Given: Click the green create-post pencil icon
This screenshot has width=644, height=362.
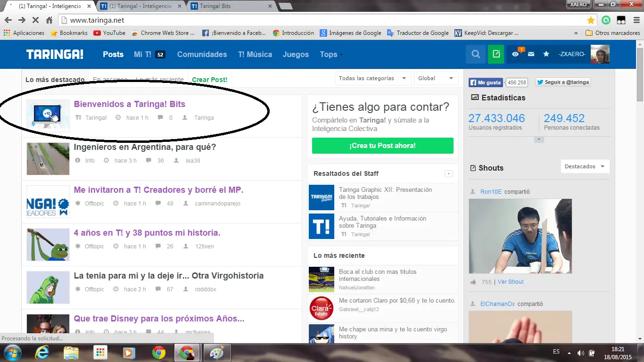Looking at the screenshot, I should coord(496,54).
